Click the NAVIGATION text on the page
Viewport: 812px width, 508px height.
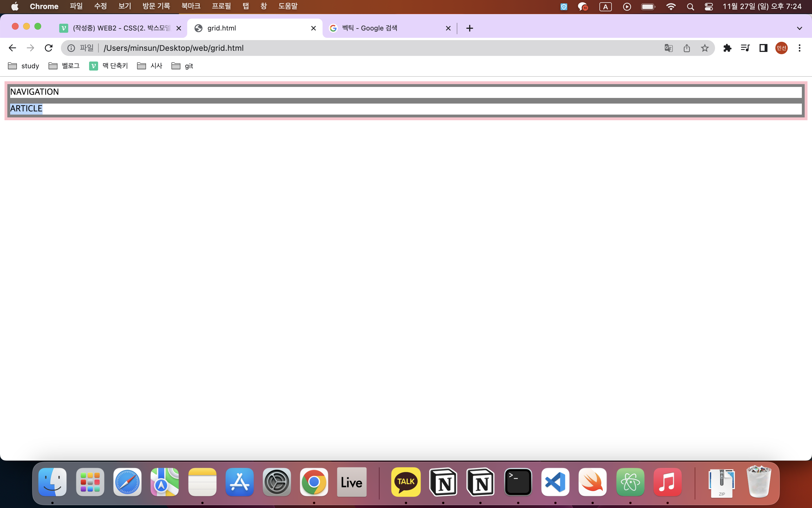35,92
